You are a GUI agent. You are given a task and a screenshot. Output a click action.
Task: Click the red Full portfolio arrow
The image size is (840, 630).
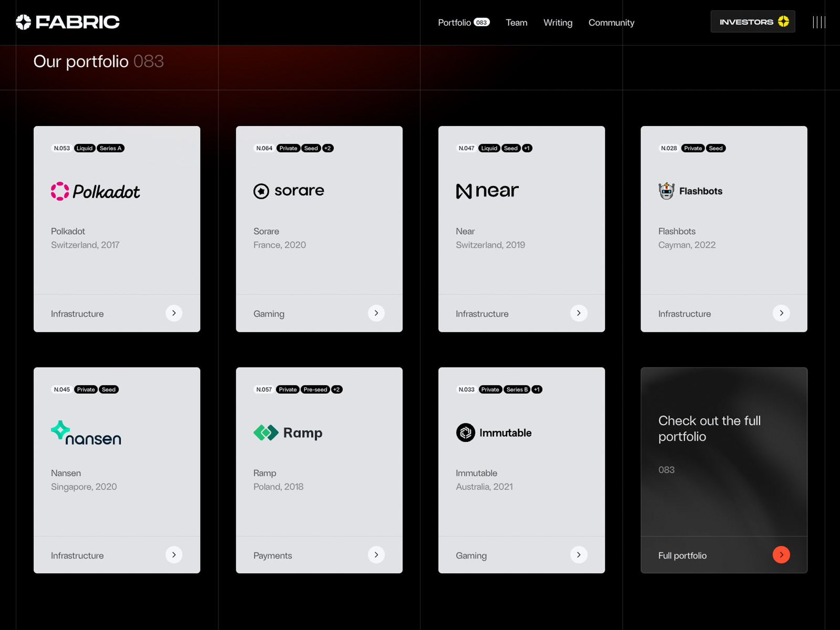(781, 555)
